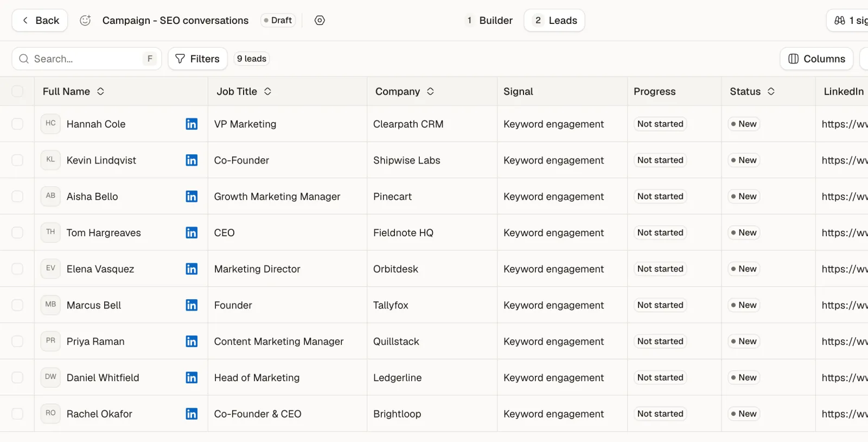Open Hannah Cole's LinkedIn URL link
This screenshot has width=868, height=442.
coord(844,124)
